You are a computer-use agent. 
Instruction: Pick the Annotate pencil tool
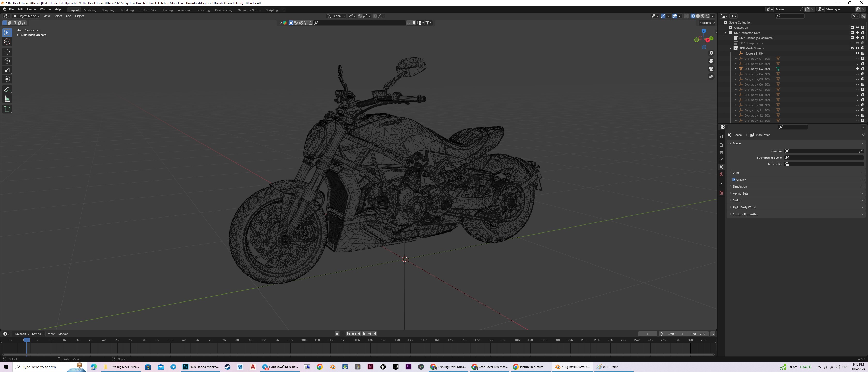[x=7, y=90]
